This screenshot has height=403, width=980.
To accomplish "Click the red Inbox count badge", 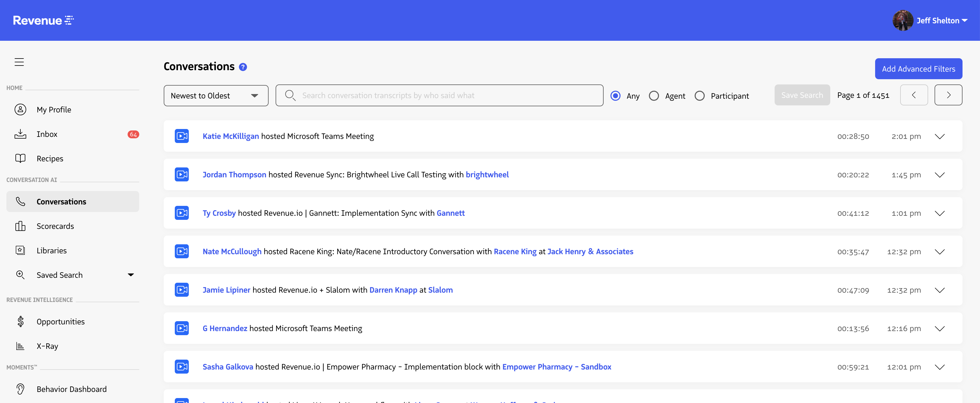I will coord(133,134).
